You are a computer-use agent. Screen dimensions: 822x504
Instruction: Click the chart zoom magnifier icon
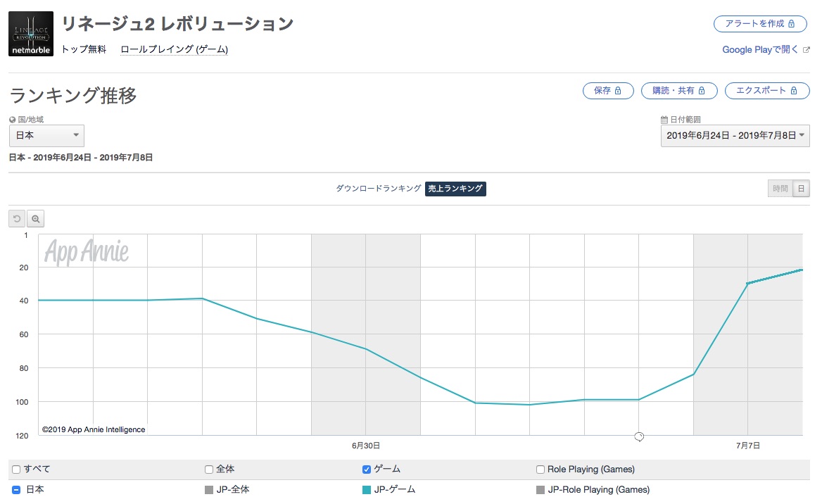tap(35, 219)
